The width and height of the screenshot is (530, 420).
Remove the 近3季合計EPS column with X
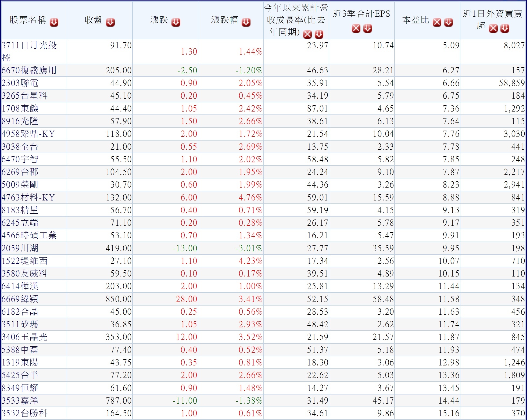(x=356, y=28)
